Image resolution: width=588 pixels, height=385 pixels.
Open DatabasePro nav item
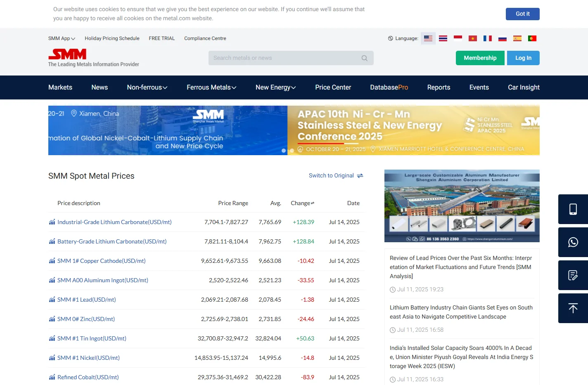click(389, 87)
